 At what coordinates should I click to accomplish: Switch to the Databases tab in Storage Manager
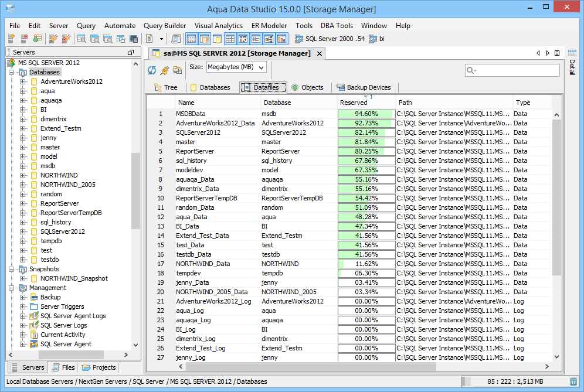click(x=210, y=87)
